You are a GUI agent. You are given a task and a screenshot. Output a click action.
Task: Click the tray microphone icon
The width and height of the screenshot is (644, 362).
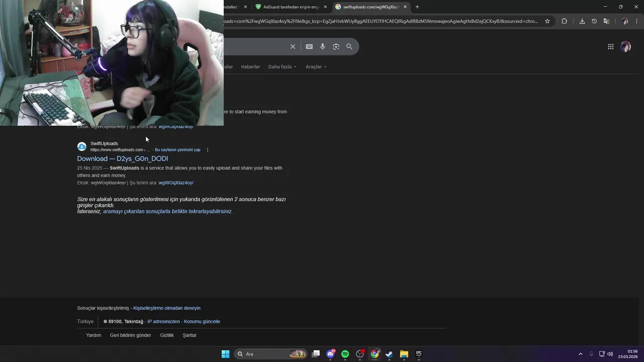tap(591, 354)
